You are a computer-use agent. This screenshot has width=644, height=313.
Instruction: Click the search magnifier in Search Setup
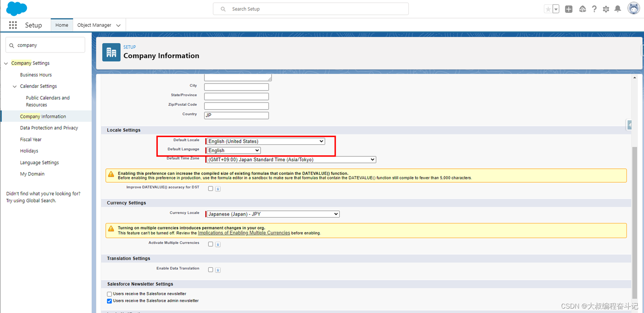pyautogui.click(x=223, y=9)
